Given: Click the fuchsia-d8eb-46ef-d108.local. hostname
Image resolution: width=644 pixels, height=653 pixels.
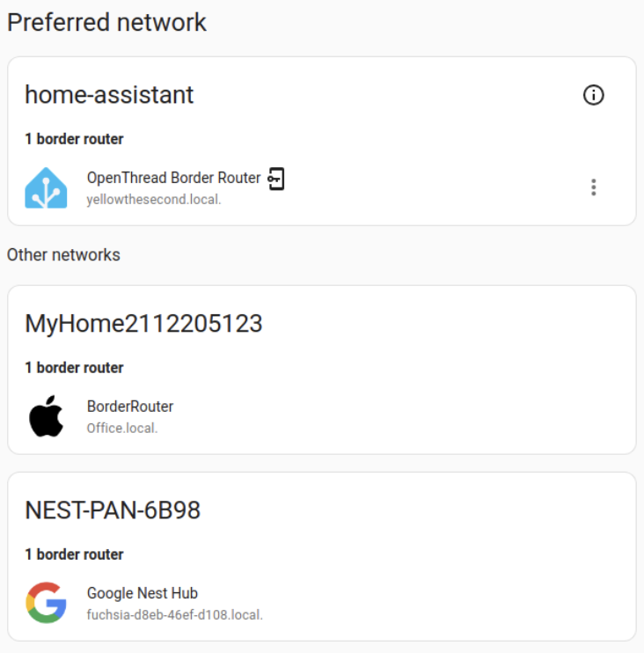Looking at the screenshot, I should pyautogui.click(x=175, y=615).
